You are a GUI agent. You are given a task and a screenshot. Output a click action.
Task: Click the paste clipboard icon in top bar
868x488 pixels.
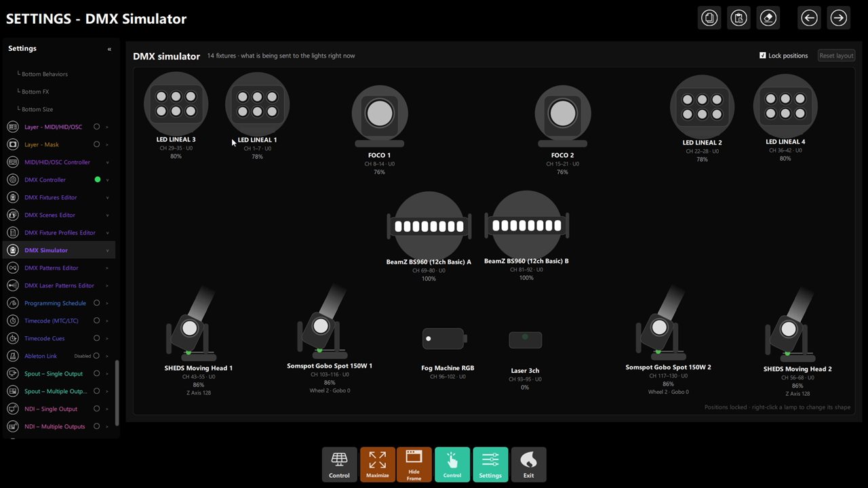738,18
